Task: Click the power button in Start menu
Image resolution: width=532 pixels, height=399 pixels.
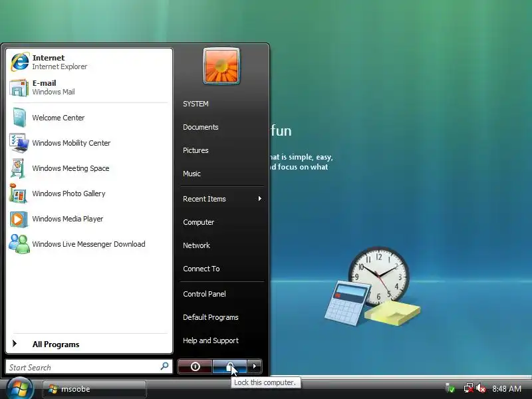Action: (195, 366)
